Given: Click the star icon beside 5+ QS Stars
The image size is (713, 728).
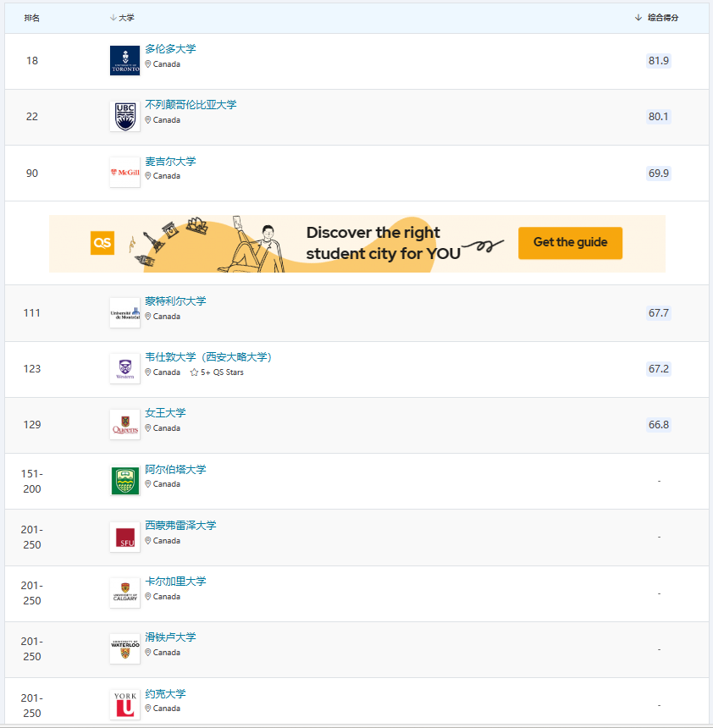Looking at the screenshot, I should point(194,372).
